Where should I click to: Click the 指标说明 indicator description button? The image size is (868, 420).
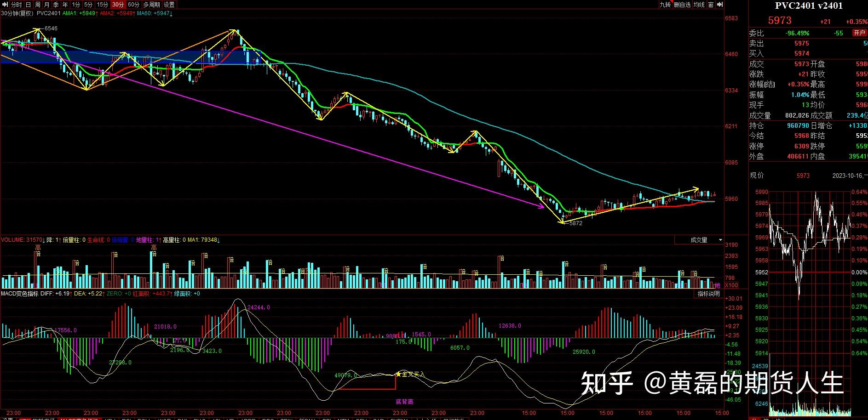click(x=708, y=294)
